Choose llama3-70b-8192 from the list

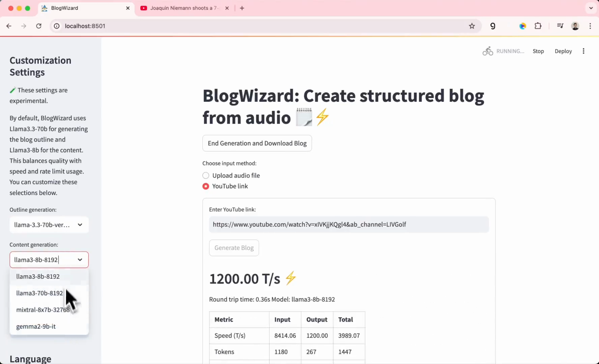pos(49,293)
